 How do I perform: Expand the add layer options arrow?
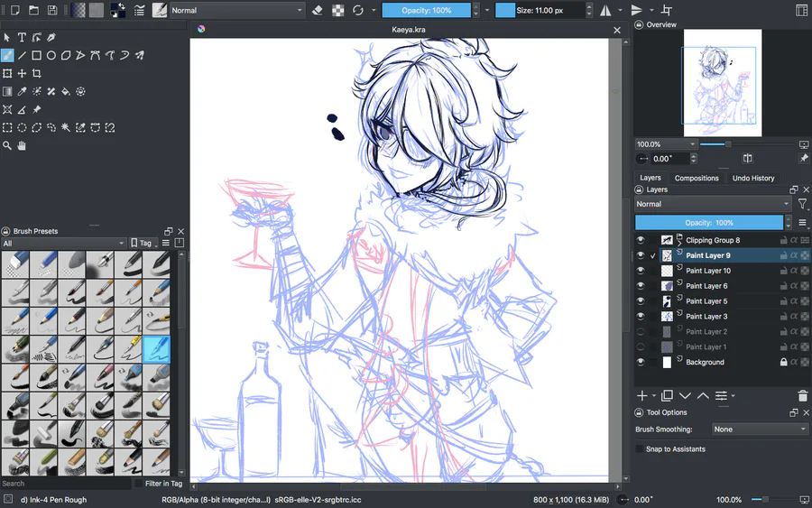654,395
